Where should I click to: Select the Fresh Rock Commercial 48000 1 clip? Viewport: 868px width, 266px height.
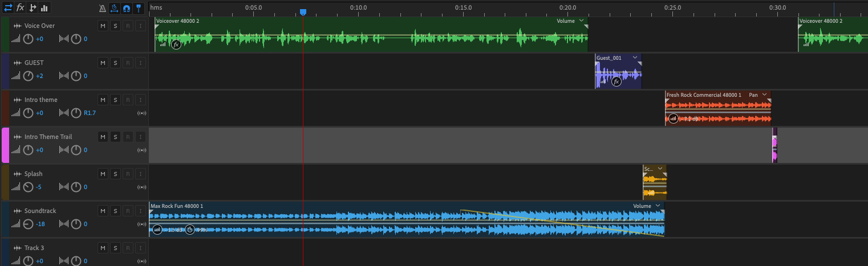[718, 108]
